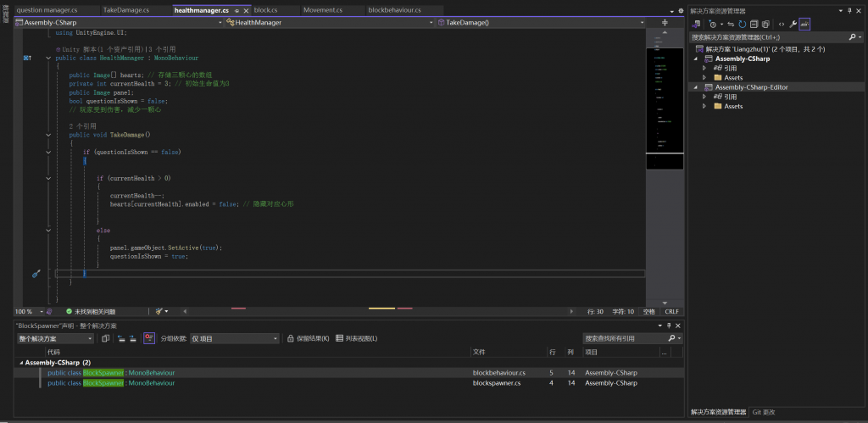Click the pending changes filter clock icon

click(712, 24)
